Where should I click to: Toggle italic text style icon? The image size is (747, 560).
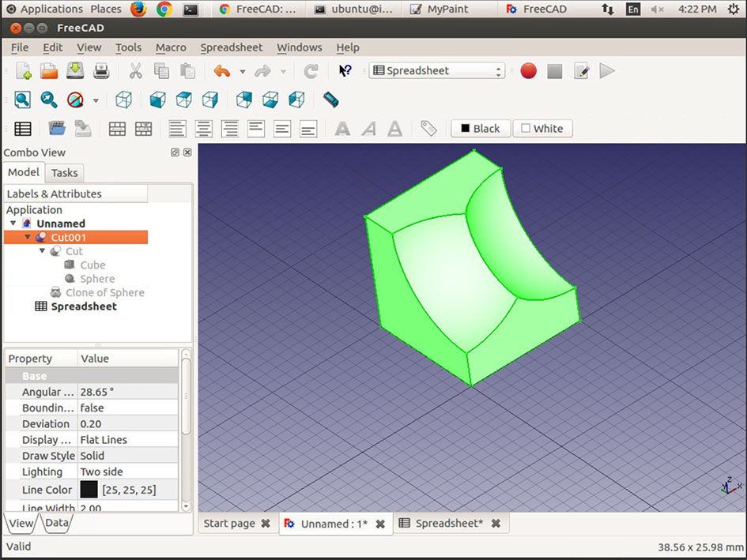[368, 129]
